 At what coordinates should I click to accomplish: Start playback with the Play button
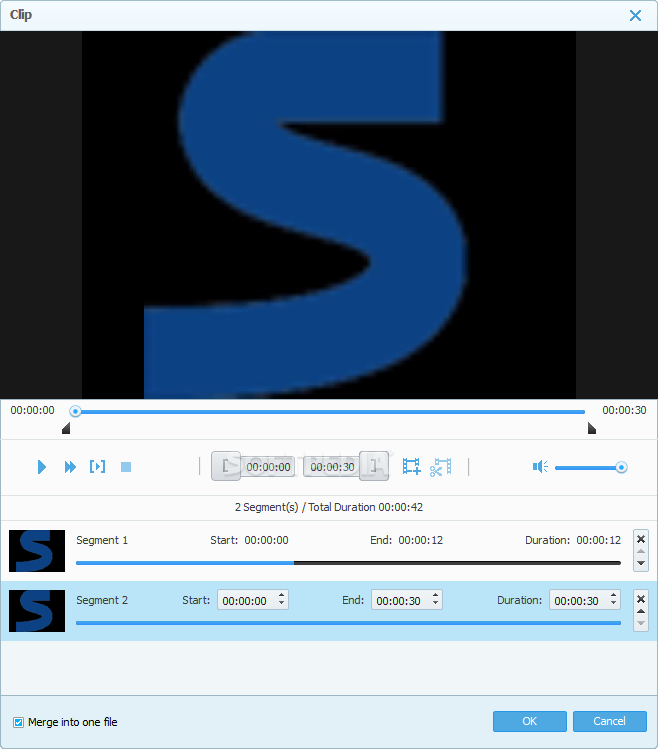point(42,467)
